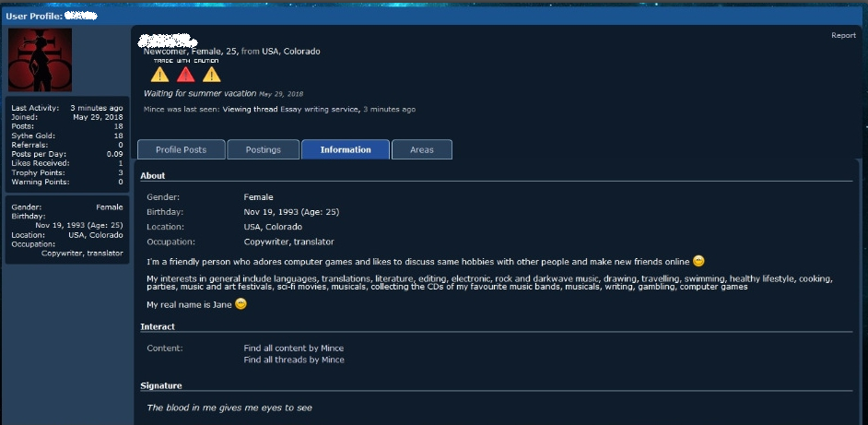Select the Information tab
The height and width of the screenshot is (425, 868).
[346, 149]
